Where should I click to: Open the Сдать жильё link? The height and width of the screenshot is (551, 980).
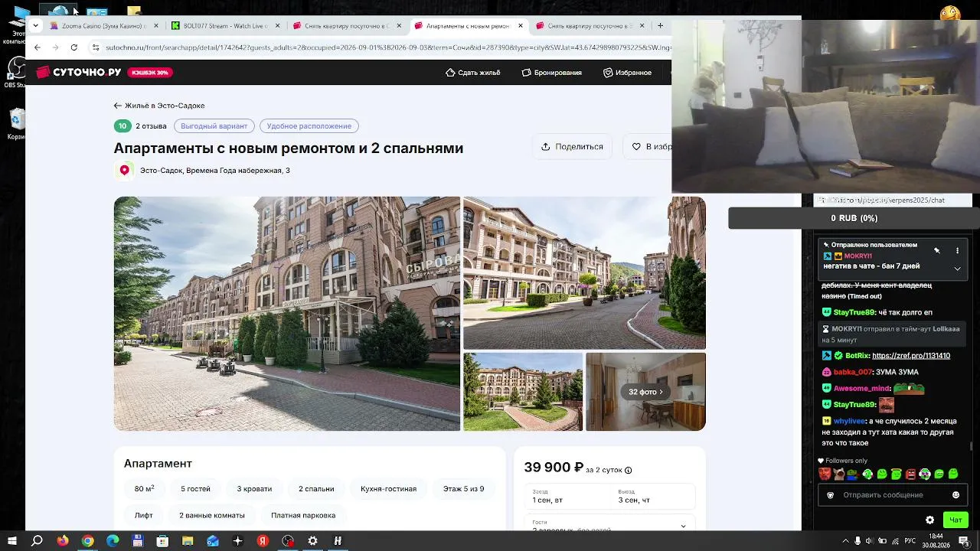click(x=473, y=73)
